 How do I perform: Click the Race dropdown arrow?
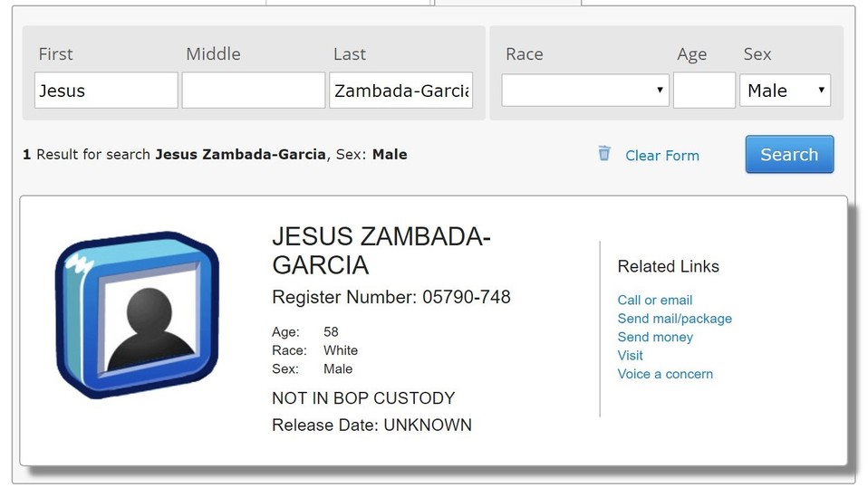[660, 91]
